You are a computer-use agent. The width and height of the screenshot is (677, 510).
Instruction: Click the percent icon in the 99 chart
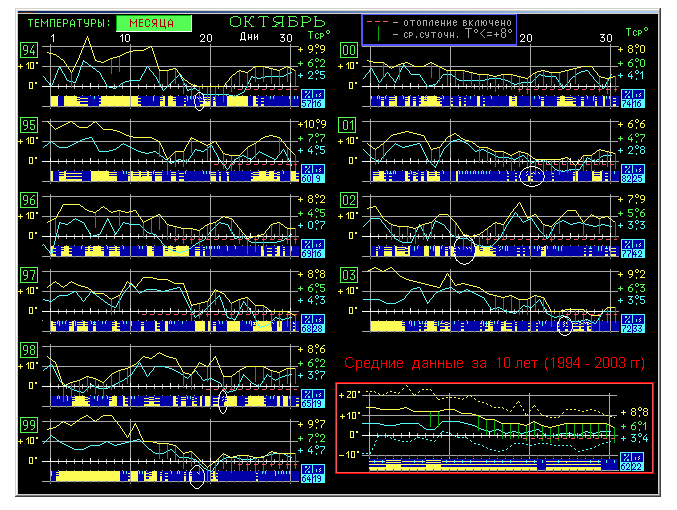coord(307,469)
